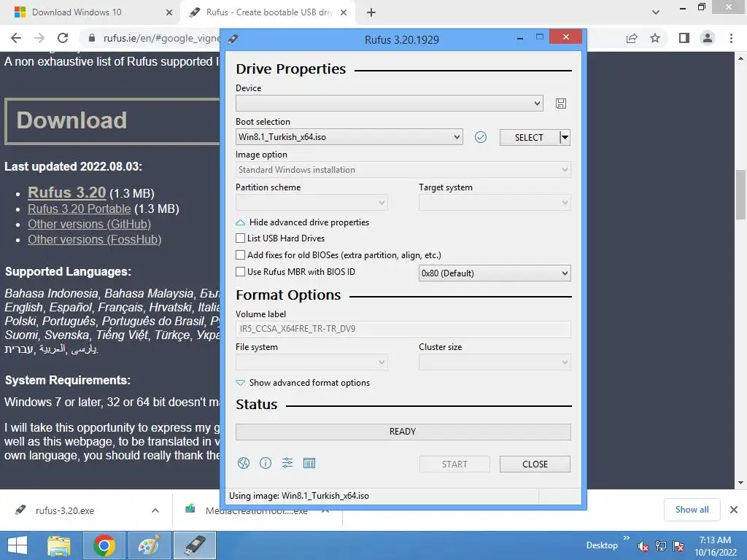Open Other versions (FossHub) link

point(94,239)
